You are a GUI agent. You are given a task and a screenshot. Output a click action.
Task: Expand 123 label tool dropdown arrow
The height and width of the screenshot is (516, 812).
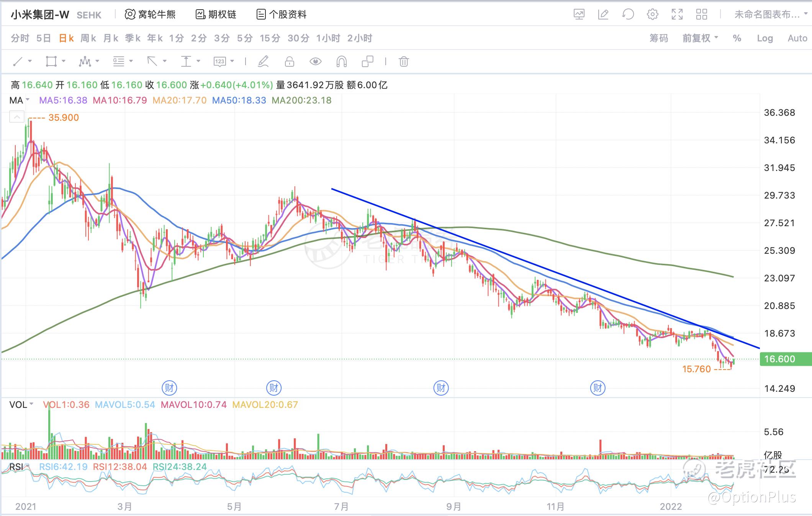pos(232,61)
